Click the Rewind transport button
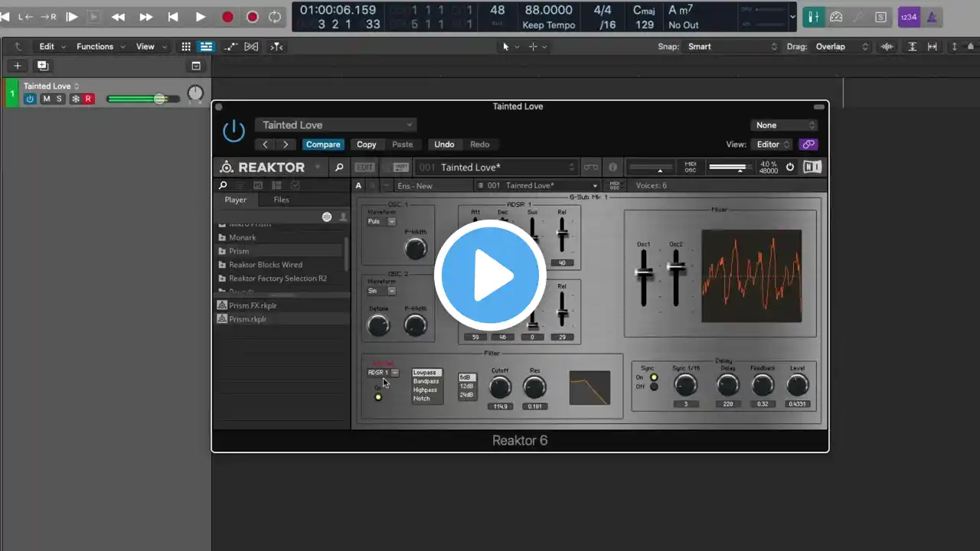This screenshot has height=551, width=980. (119, 17)
